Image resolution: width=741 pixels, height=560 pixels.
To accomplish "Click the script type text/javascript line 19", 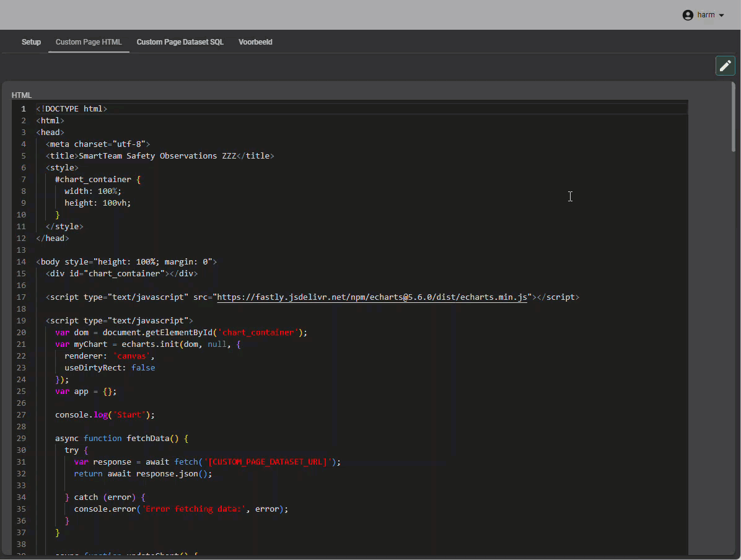I will coord(119,321).
